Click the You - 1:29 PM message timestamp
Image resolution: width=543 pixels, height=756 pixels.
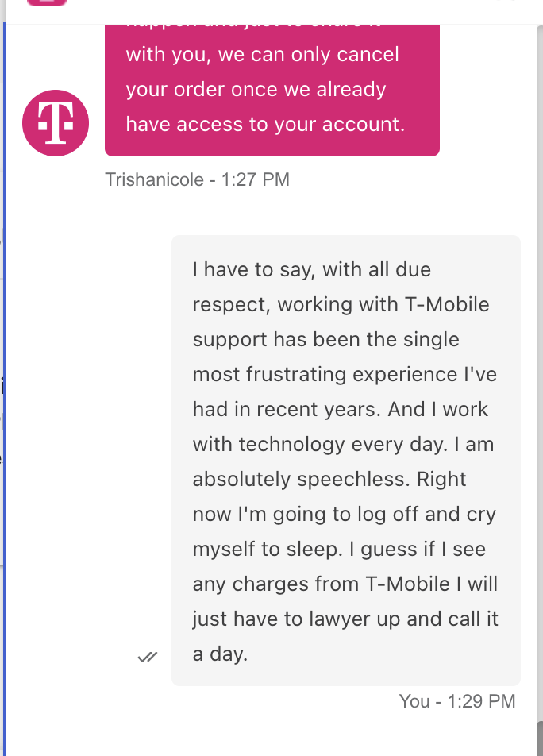[x=456, y=701]
